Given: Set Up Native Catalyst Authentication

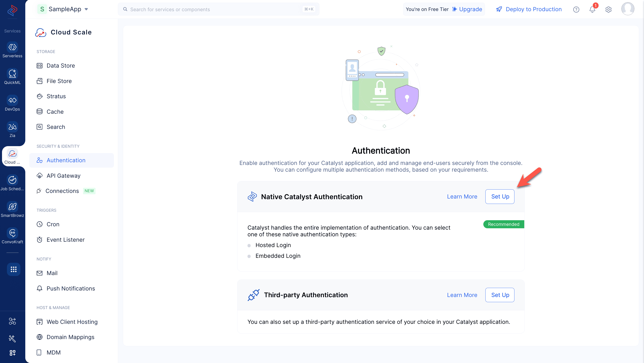Looking at the screenshot, I should [x=500, y=196].
